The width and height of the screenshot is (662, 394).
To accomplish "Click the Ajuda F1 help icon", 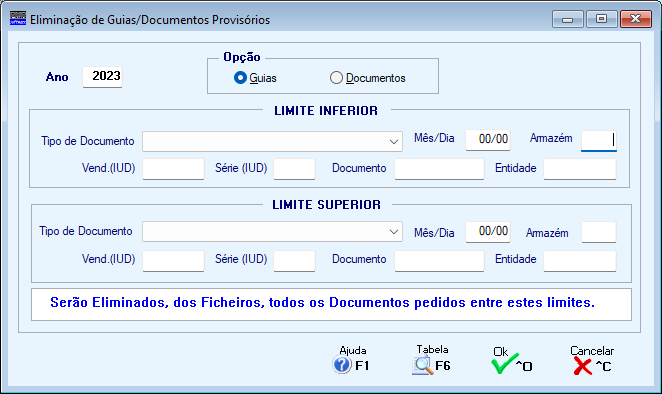I will tap(342, 365).
